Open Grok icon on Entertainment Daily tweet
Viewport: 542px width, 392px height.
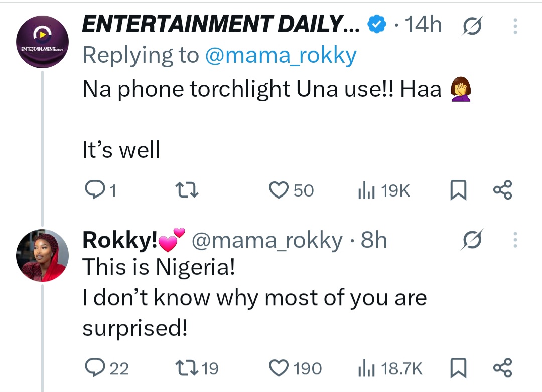470,25
